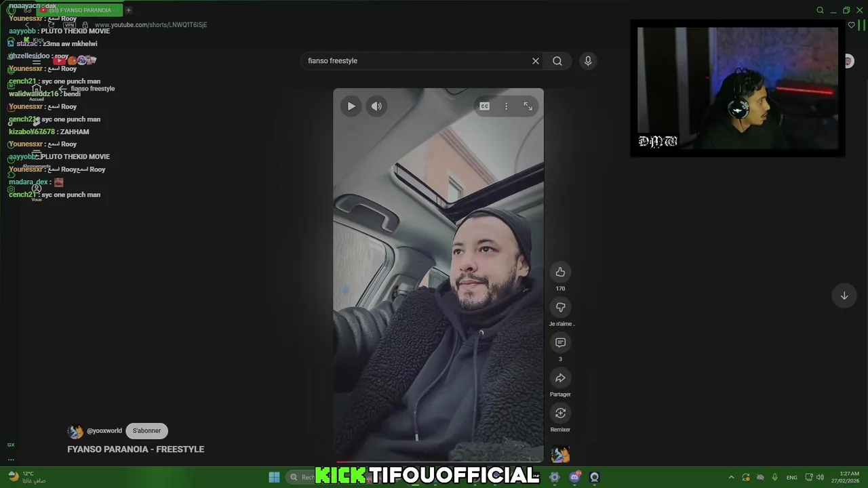
Task: Open Discord from the taskbar
Action: click(x=575, y=477)
